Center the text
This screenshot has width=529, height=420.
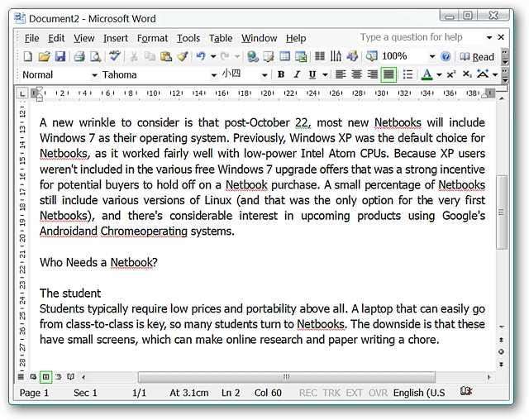point(356,74)
